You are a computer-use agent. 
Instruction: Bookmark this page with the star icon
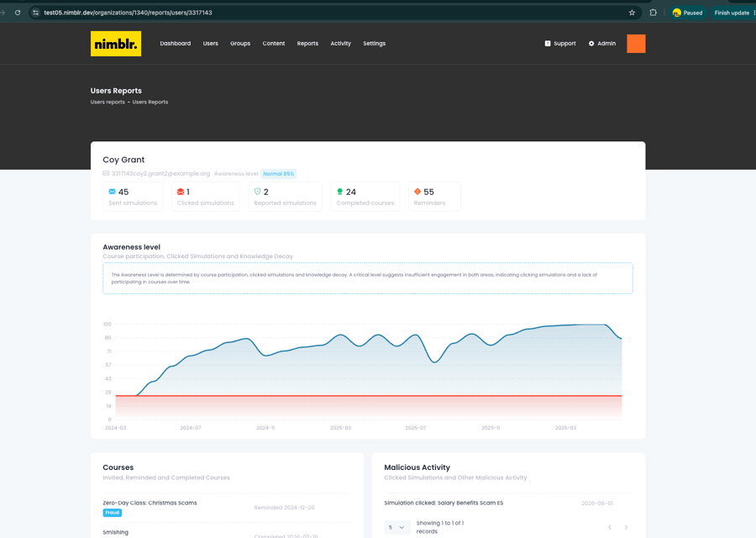632,13
